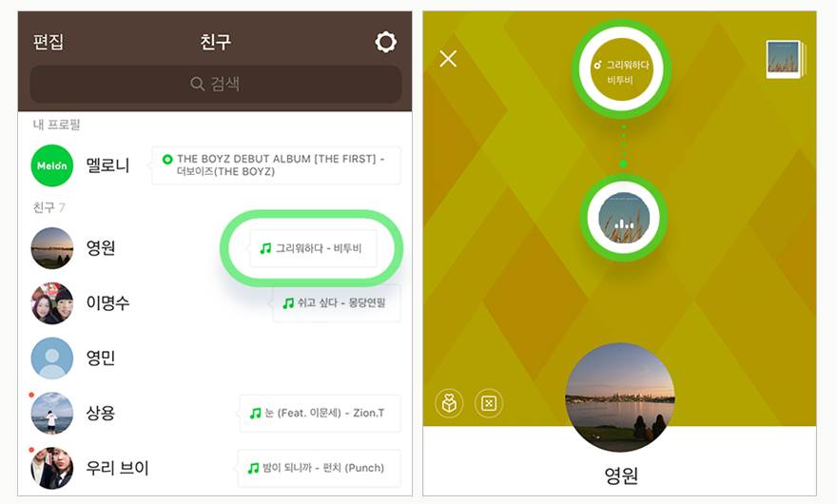Tap 편집 to edit friends list
Viewport: 837px width, 504px height.
49,42
